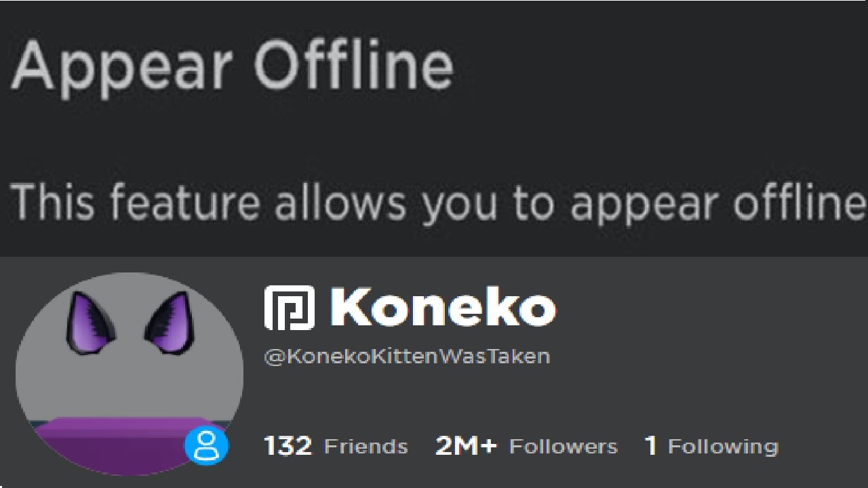This screenshot has width=868, height=488.
Task: Open the Following label link
Action: 723,447
